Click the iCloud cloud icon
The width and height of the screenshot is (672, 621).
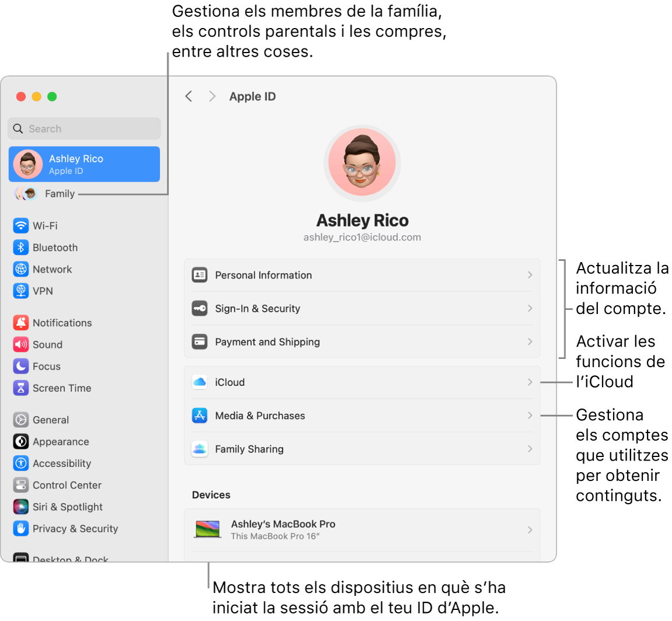[x=199, y=382]
